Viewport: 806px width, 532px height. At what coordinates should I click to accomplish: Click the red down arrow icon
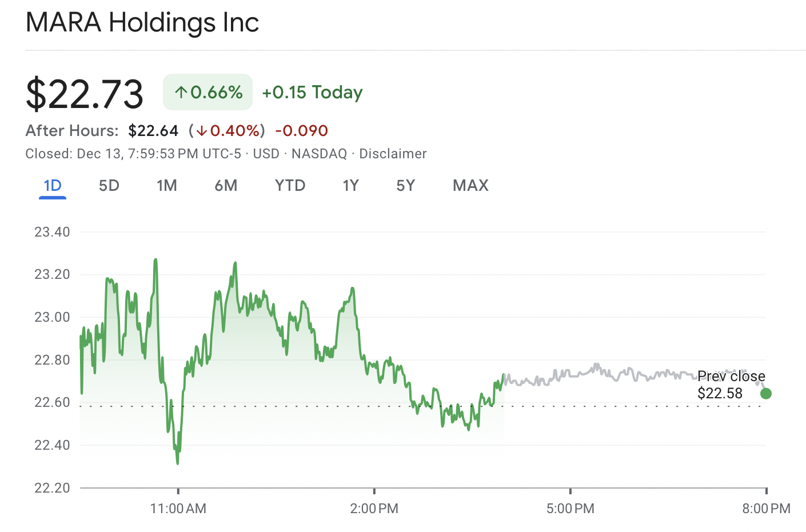201,131
